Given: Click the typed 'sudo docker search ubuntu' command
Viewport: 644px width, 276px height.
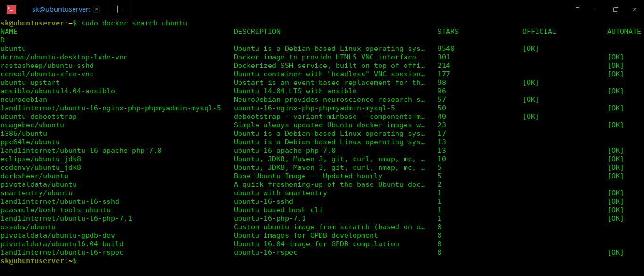Looking at the screenshot, I should point(134,23).
